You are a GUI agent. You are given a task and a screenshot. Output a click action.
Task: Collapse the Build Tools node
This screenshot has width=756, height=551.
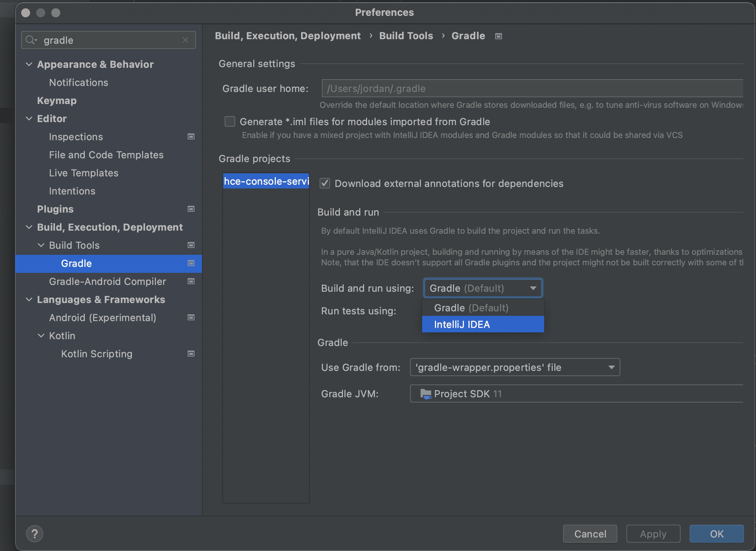click(x=41, y=245)
